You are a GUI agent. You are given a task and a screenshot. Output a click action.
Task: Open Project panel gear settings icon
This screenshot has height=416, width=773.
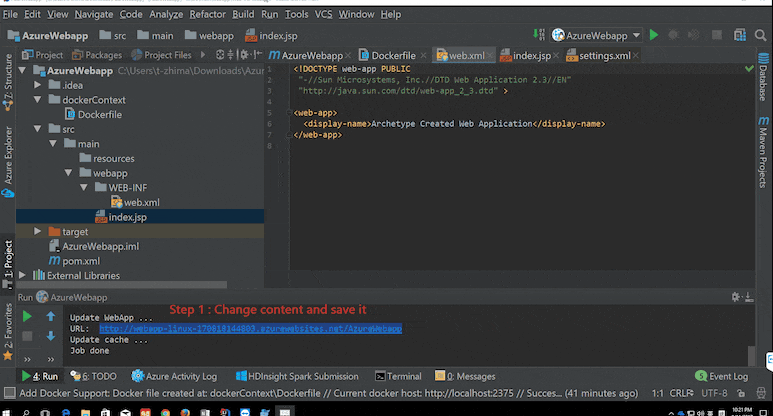pyautogui.click(x=244, y=55)
